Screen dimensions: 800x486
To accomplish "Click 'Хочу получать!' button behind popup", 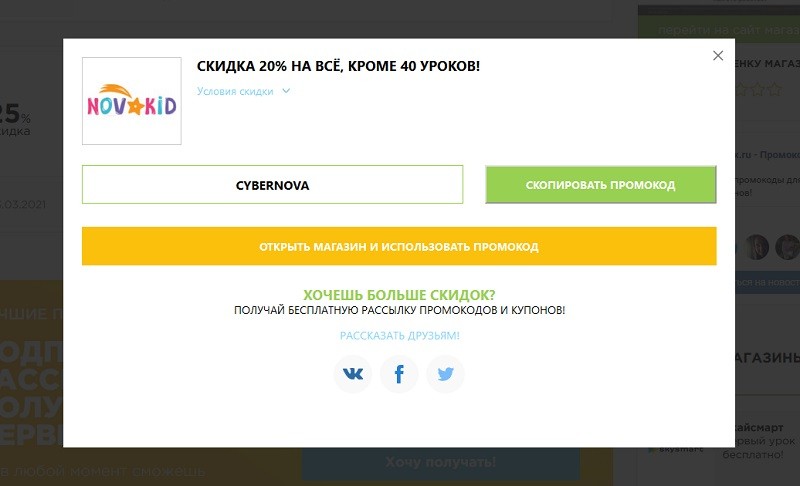I will click(441, 463).
